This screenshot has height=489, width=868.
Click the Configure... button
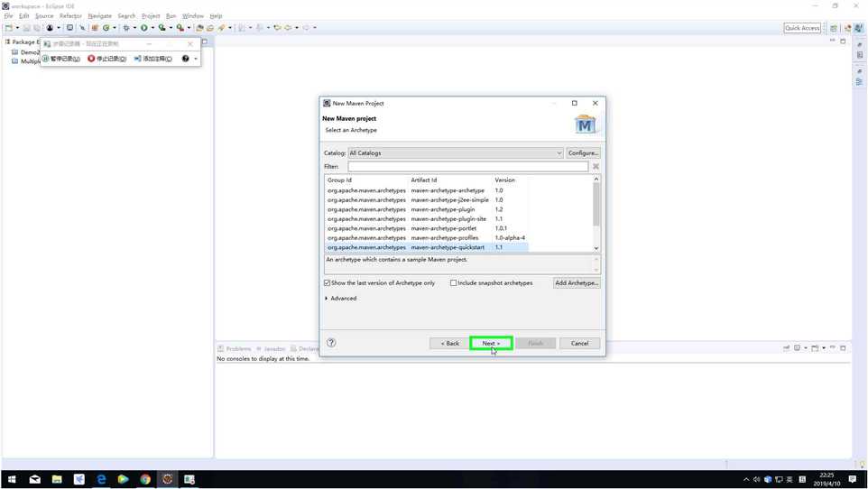tap(583, 152)
